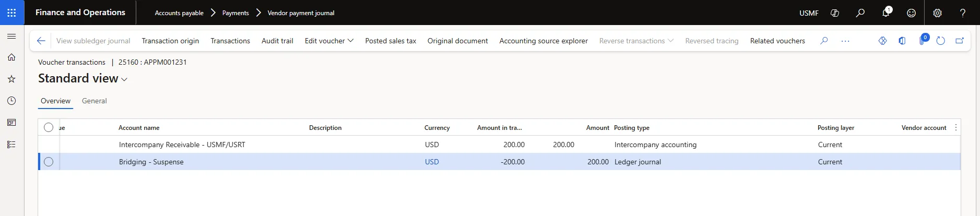This screenshot has width=980, height=216.
Task: Open Workspaces icon in sidebar
Action: [11, 123]
